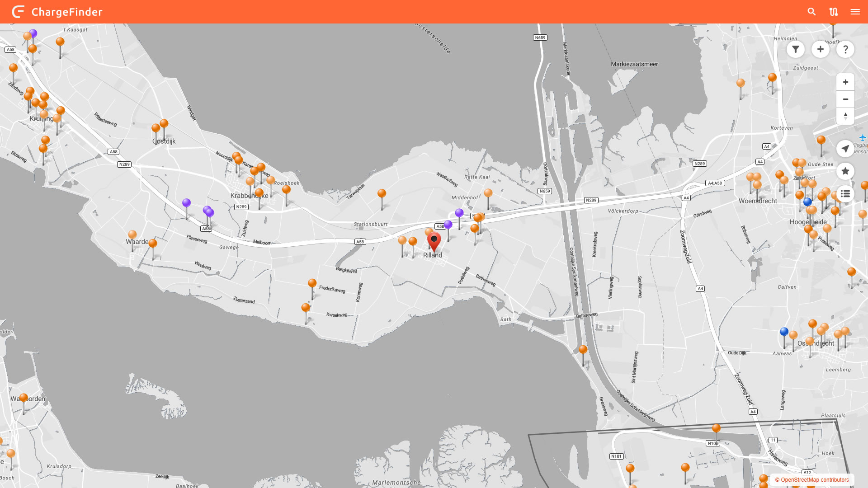868x488 pixels.
Task: Click the add station plus button
Action: coord(820,49)
